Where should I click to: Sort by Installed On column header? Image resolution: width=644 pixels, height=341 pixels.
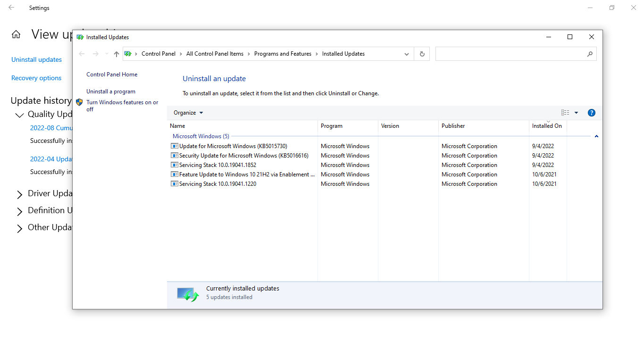(x=548, y=126)
